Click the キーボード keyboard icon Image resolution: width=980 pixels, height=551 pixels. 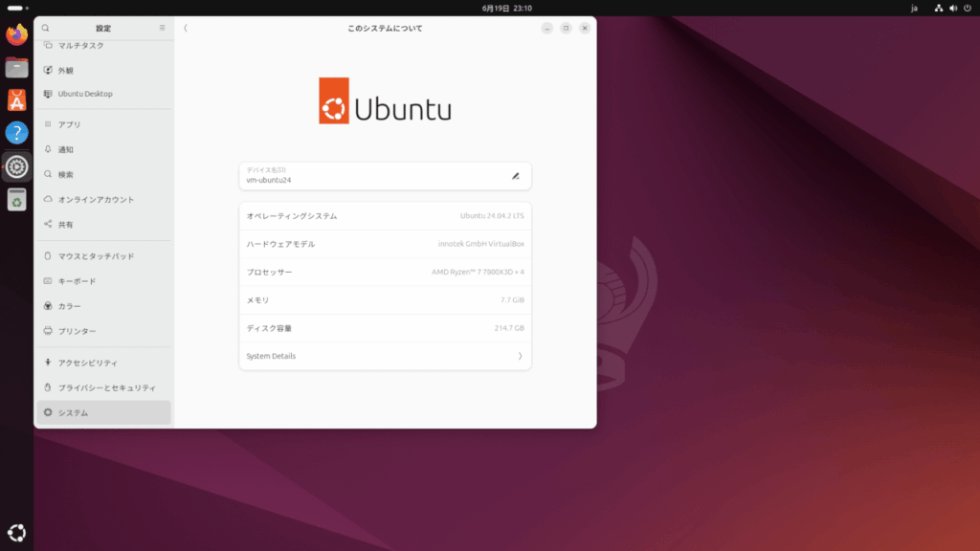pyautogui.click(x=48, y=281)
